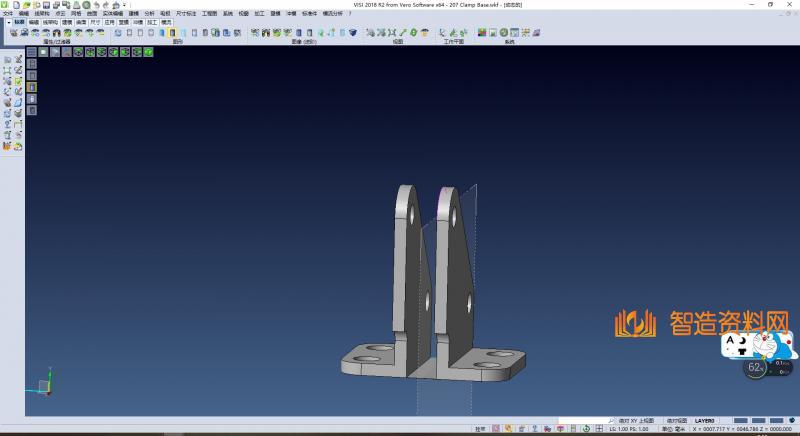Image resolution: width=800 pixels, height=436 pixels.
Task: Click the first icon in the 属性/过滤器 group
Action: [x=13, y=33]
